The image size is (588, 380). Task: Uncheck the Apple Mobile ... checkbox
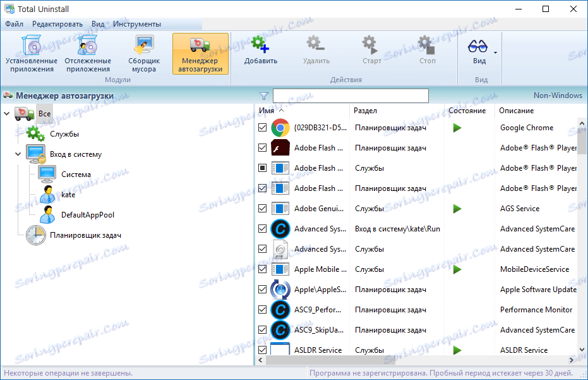coord(263,269)
